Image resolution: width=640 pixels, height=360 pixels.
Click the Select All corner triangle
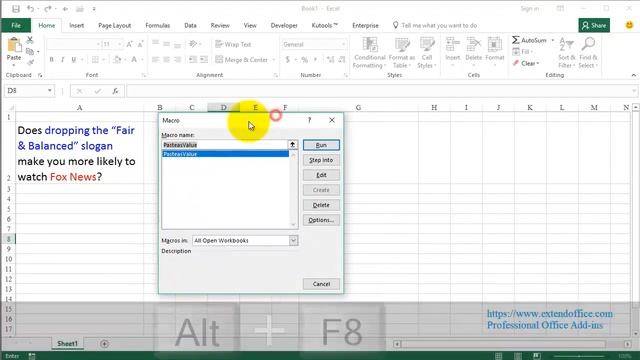click(x=12, y=108)
